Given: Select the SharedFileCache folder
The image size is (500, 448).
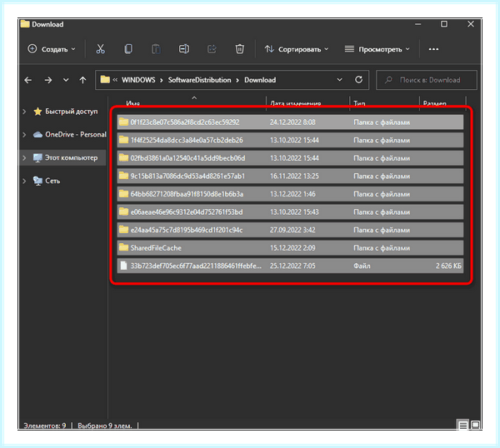Looking at the screenshot, I should [290, 248].
